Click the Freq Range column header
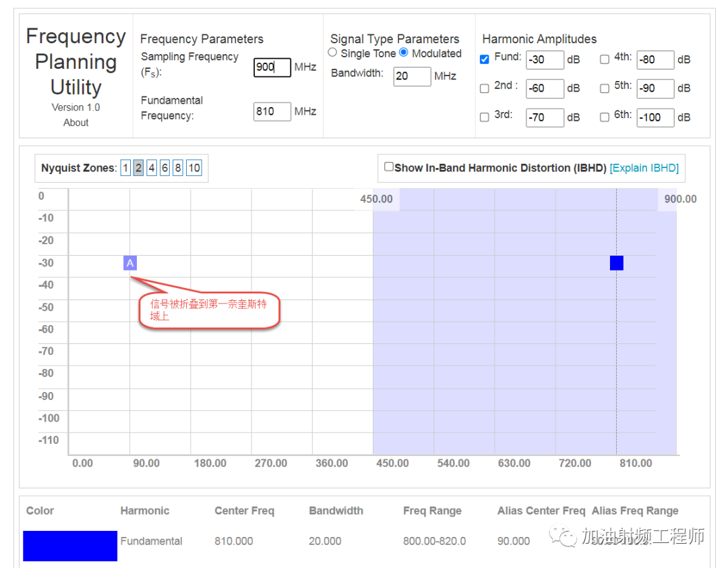 432,511
